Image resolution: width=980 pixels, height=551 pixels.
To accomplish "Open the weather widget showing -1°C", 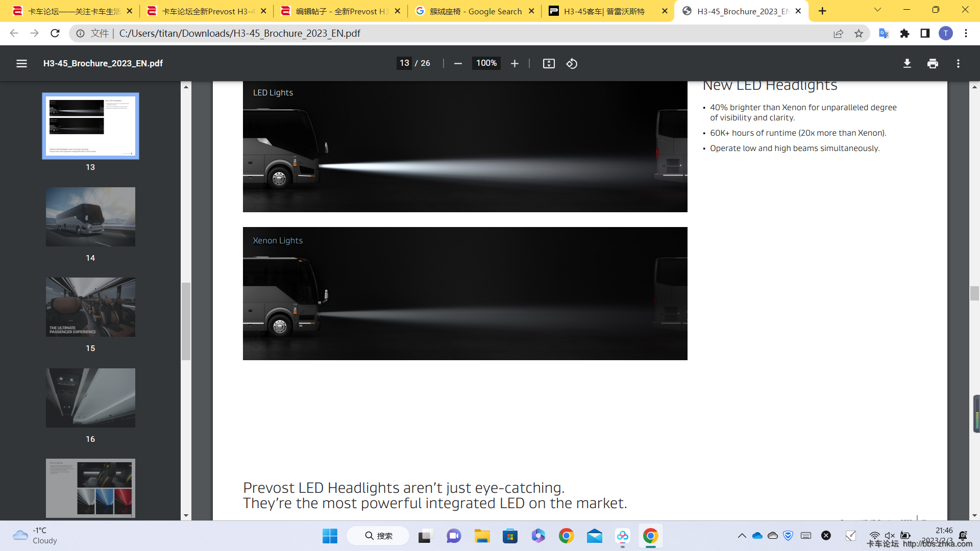I will click(x=35, y=536).
